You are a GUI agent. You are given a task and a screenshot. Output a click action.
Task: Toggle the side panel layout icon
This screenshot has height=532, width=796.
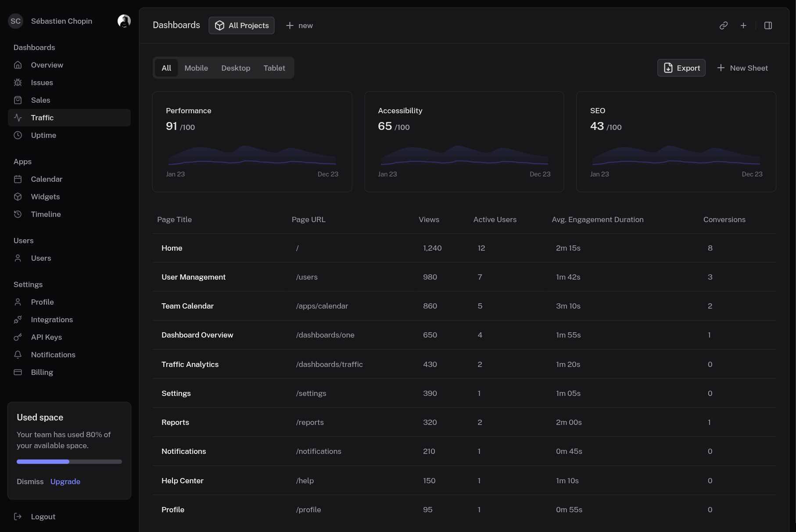pos(768,25)
